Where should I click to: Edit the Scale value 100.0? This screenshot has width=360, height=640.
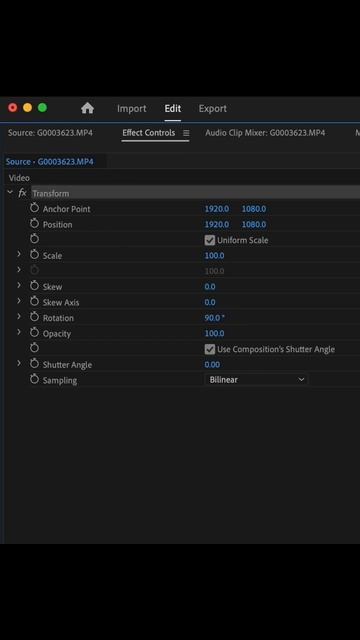tap(214, 256)
